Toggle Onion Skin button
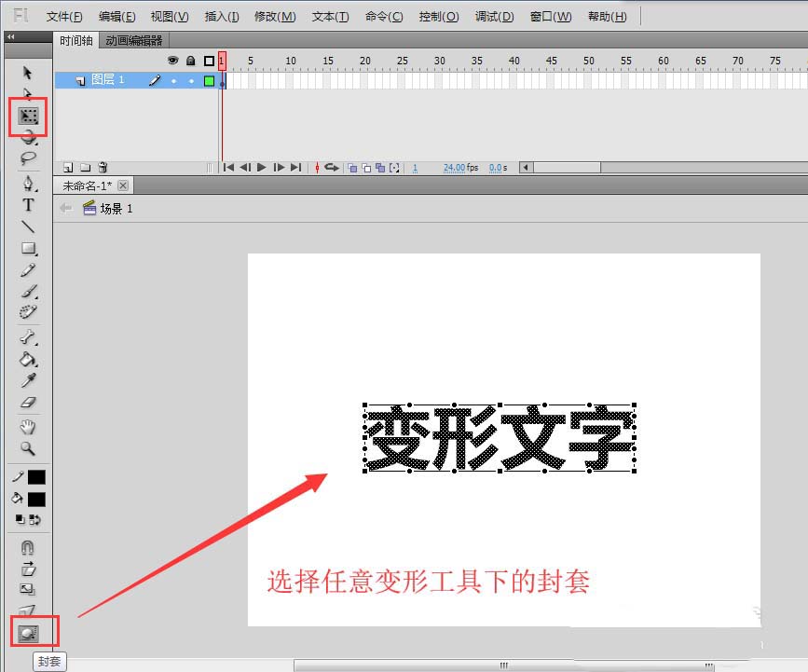Image resolution: width=808 pixels, height=672 pixels. 352,168
